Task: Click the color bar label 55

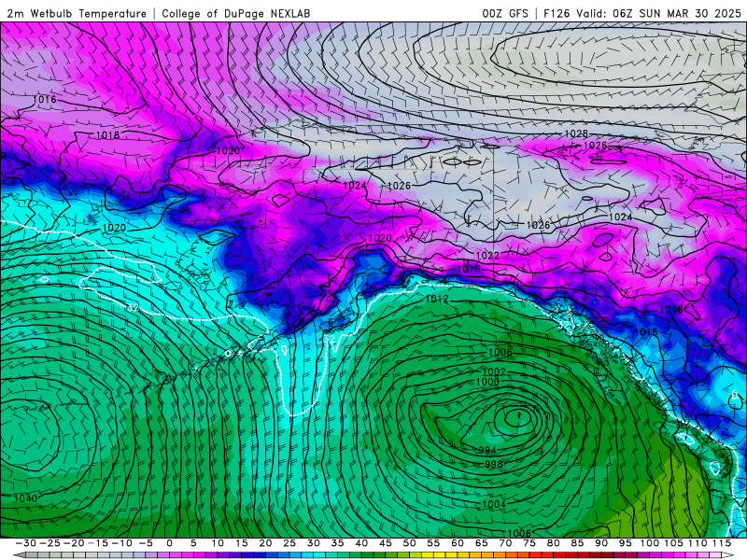Action: [433, 543]
